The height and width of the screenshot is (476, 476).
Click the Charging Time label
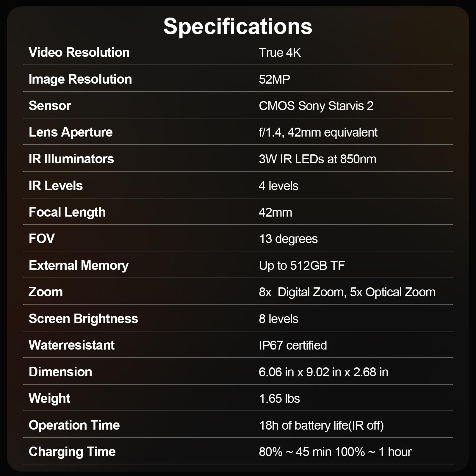pyautogui.click(x=72, y=452)
